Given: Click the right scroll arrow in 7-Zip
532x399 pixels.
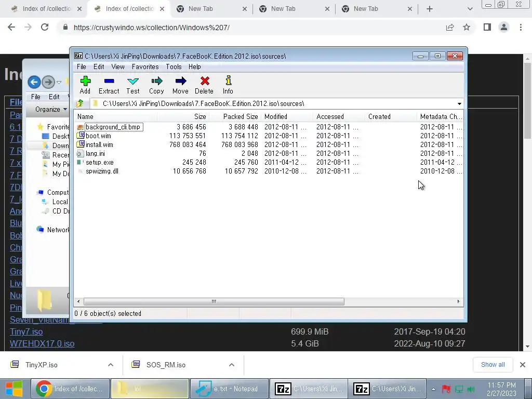Looking at the screenshot, I should click(458, 301).
